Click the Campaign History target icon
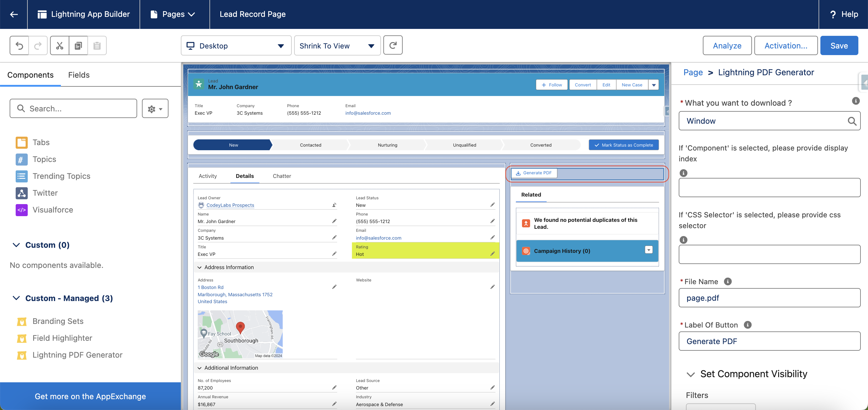 pyautogui.click(x=526, y=251)
